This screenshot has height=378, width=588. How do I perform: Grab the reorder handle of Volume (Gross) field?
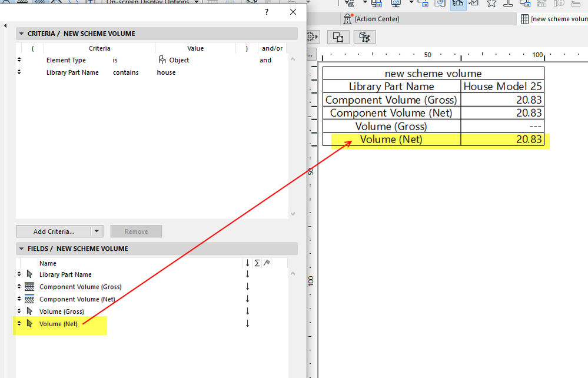19,311
